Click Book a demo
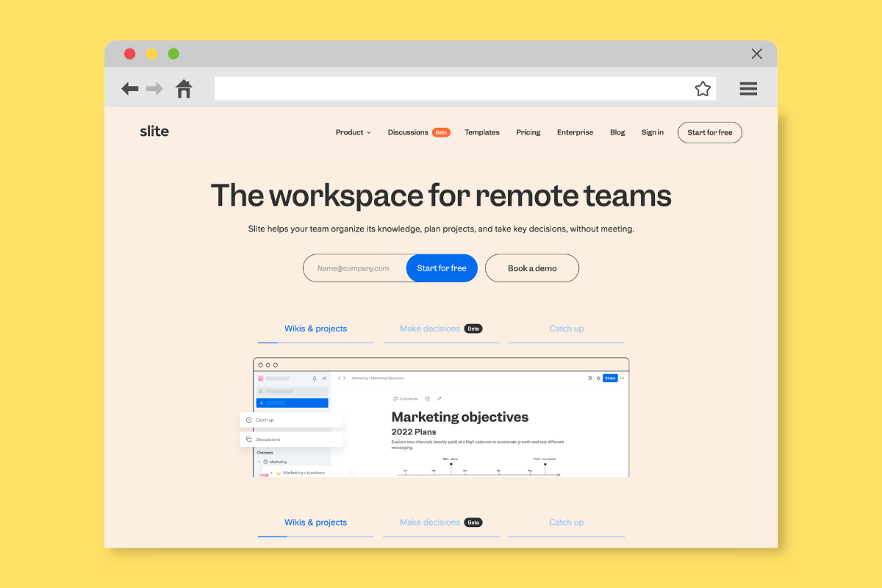This screenshot has height=588, width=882. [x=532, y=268]
